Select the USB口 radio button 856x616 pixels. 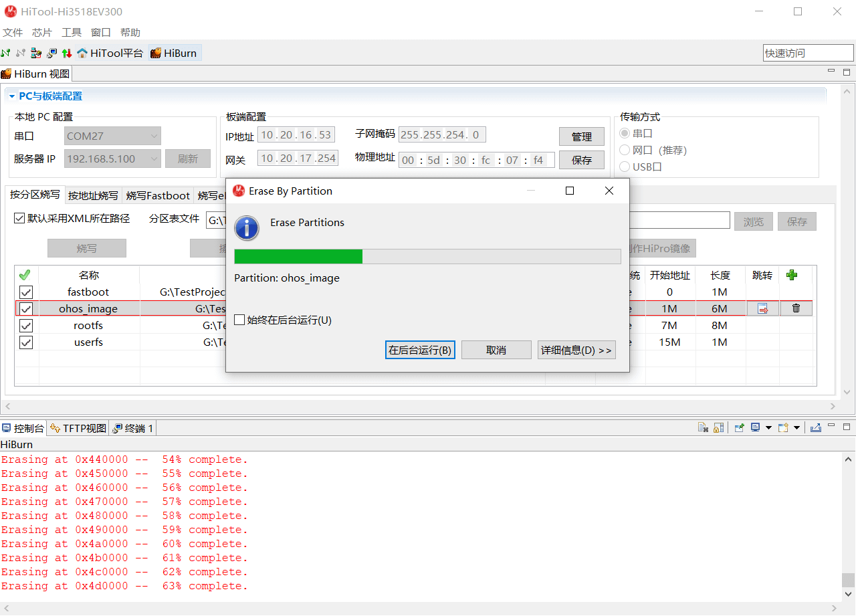[625, 167]
